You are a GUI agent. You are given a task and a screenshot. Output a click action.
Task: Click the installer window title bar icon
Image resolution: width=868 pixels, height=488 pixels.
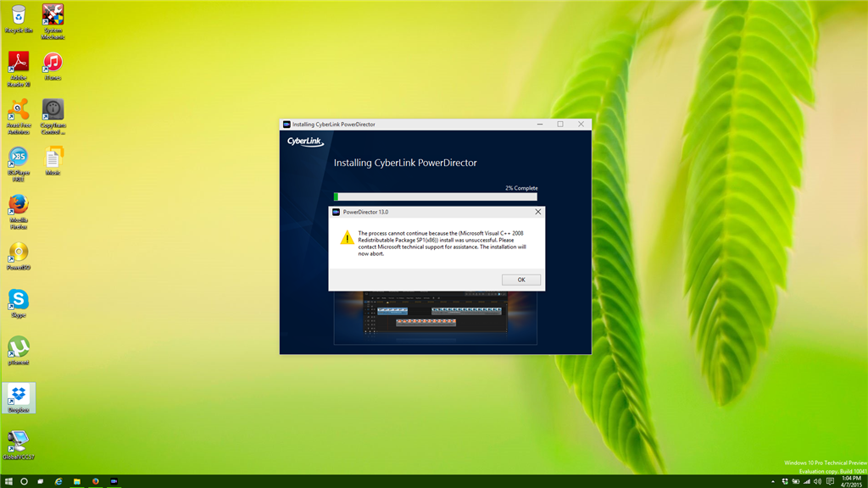coord(287,125)
